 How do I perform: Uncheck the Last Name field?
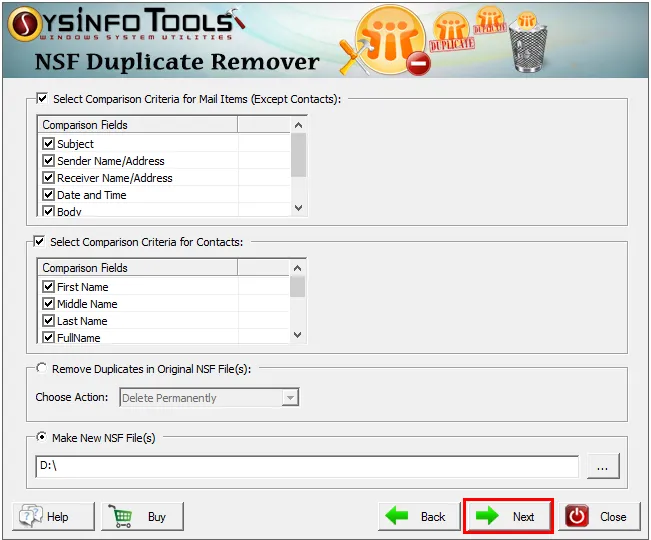point(49,320)
